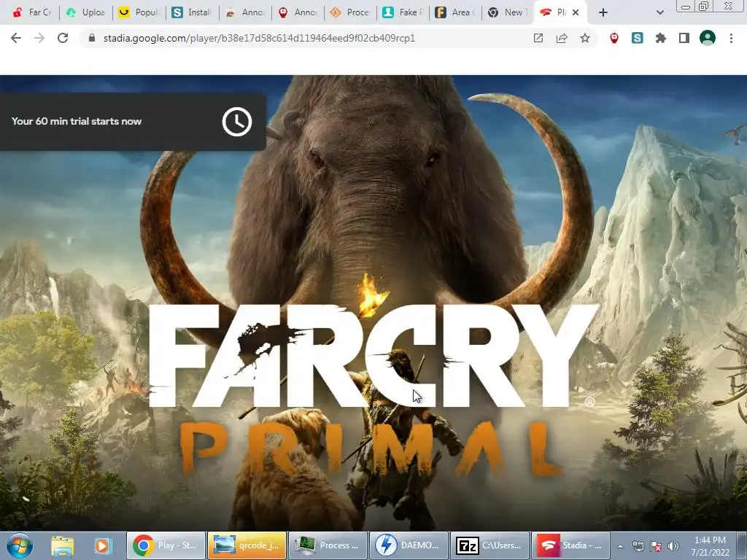This screenshot has width=747, height=560.
Task: Switch to Stadia - ... taskbar window
Action: click(x=570, y=545)
